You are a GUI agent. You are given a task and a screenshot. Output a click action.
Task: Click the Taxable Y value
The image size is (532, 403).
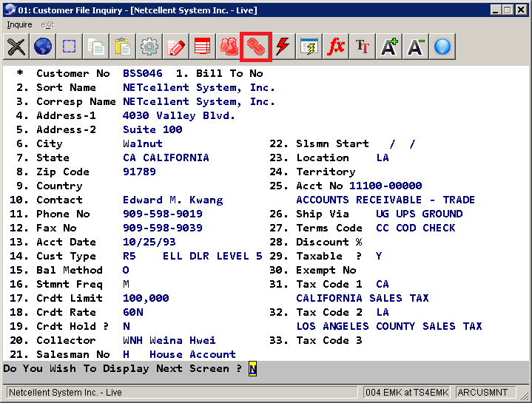point(379,256)
